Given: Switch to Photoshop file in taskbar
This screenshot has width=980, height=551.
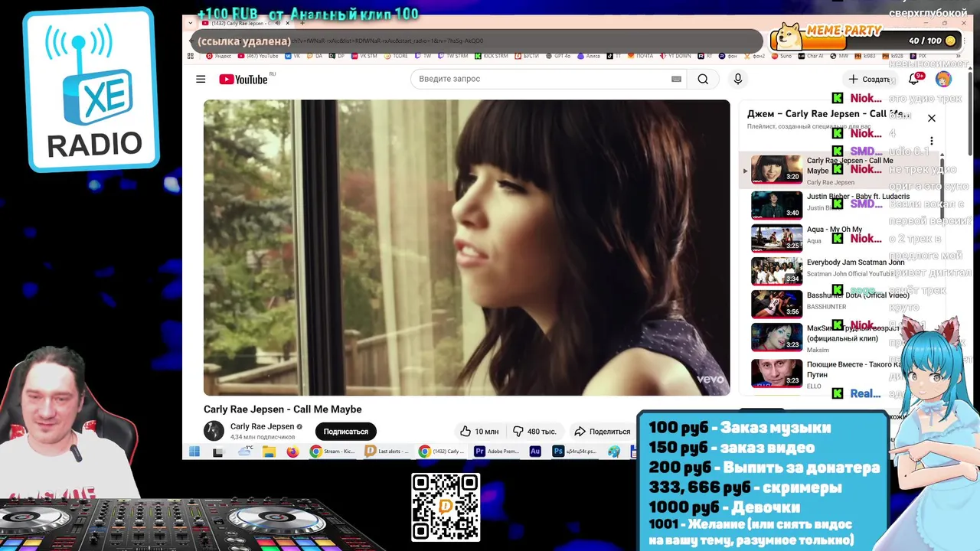Looking at the screenshot, I should point(574,452).
